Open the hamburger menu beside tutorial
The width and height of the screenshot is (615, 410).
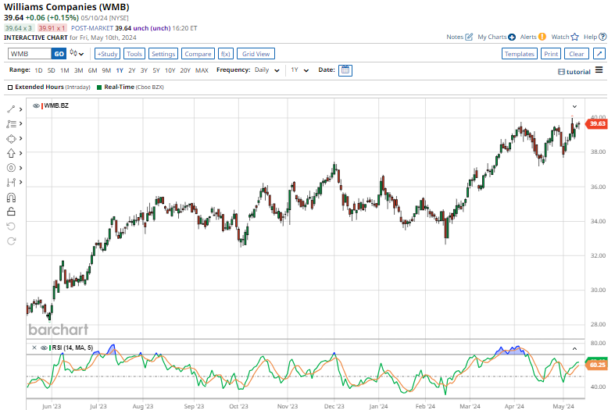(x=600, y=71)
